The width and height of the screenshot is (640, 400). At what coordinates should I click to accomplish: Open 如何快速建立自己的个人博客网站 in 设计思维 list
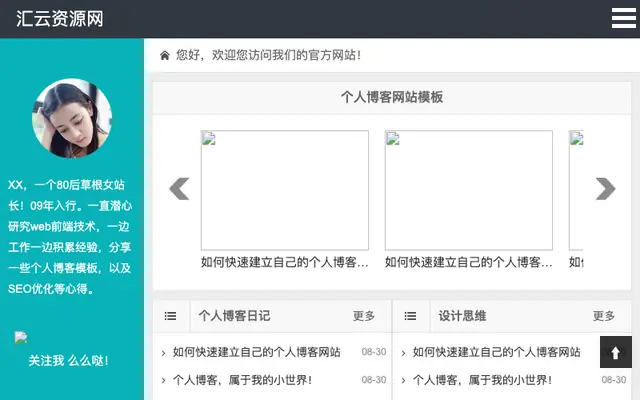point(496,352)
